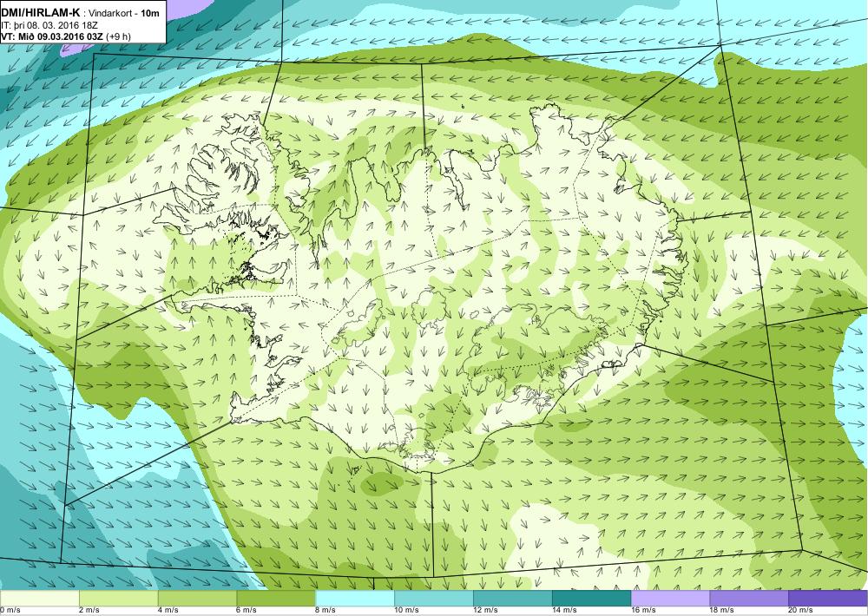Select the "8 m/s" legend label
Viewport: 868px width, 616px height.
pos(326,611)
